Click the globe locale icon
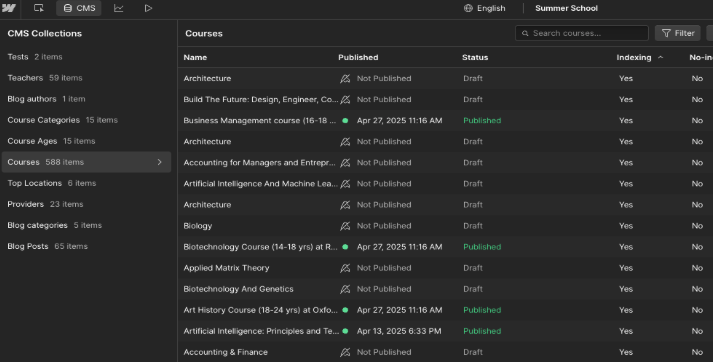 468,8
